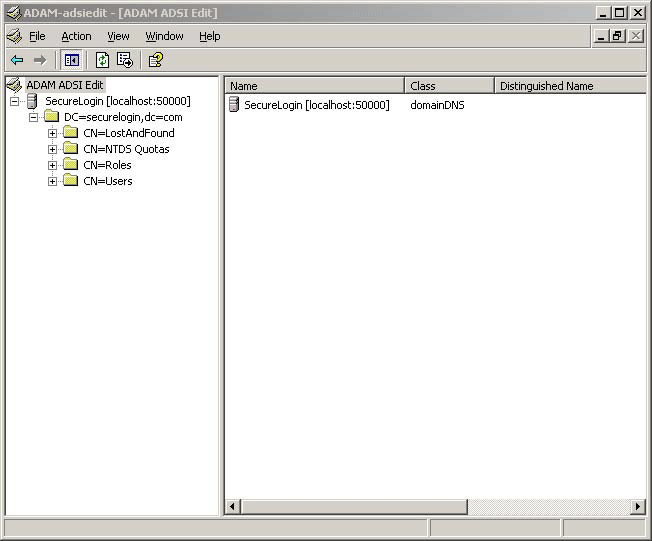Open the Help menu
The image size is (652, 541).
210,37
